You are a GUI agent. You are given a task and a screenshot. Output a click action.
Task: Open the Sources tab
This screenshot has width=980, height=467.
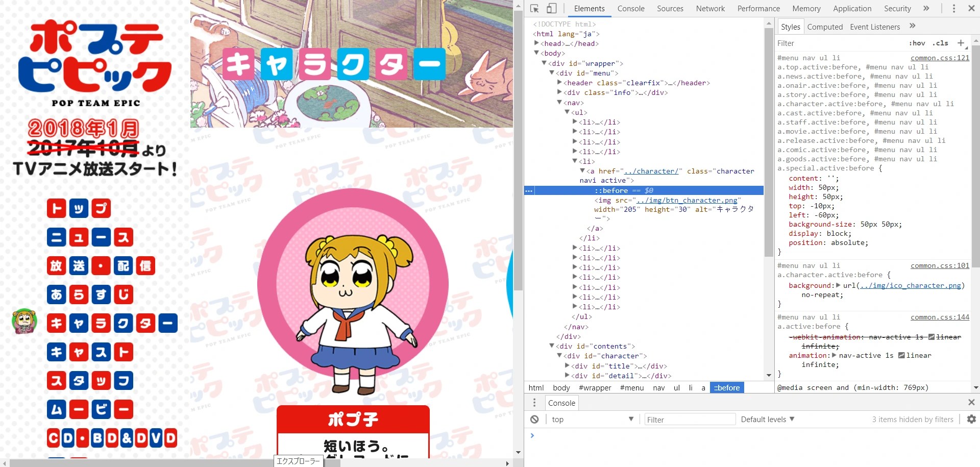point(670,9)
